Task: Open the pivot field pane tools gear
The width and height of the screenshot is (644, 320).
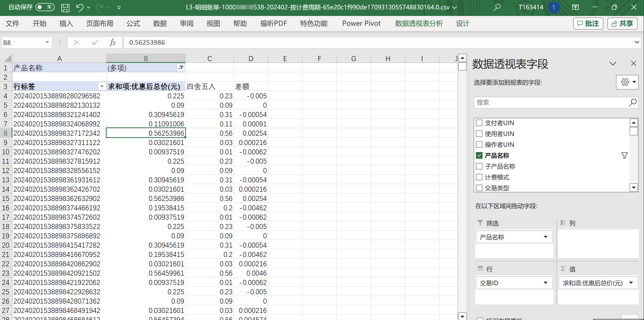Action: (x=627, y=82)
